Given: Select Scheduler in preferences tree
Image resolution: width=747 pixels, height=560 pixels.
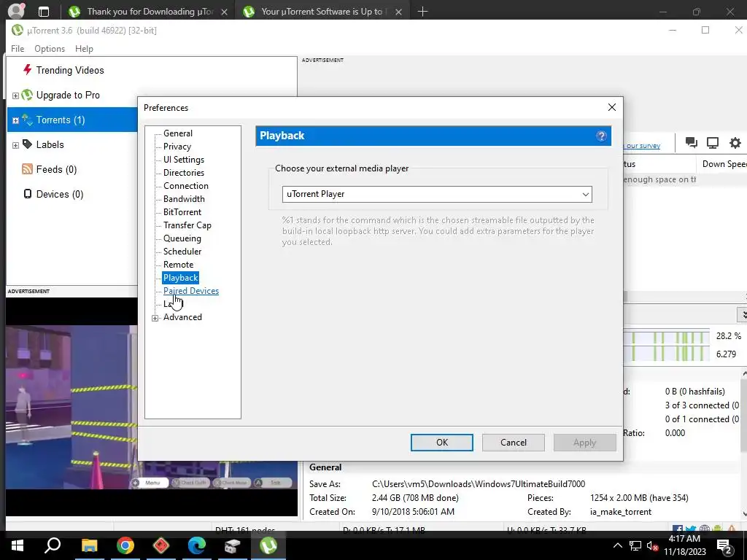Looking at the screenshot, I should point(182,252).
